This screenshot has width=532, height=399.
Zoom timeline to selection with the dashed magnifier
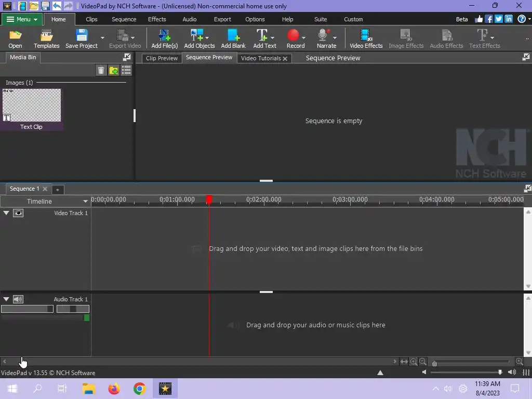(x=413, y=362)
